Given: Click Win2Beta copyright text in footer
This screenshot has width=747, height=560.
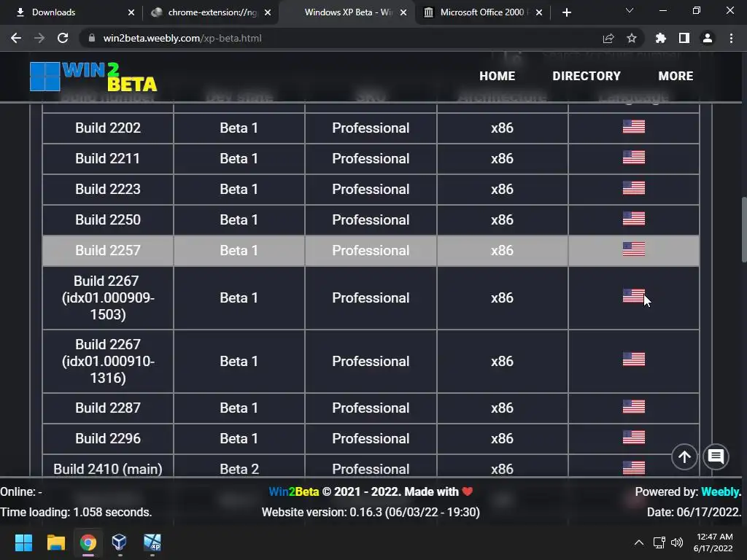Looking at the screenshot, I should (x=371, y=492).
